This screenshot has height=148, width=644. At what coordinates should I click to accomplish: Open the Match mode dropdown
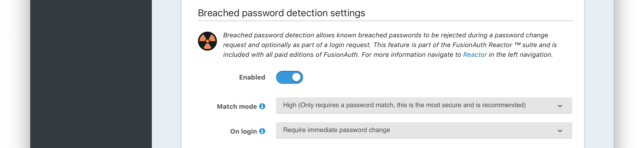424,105
